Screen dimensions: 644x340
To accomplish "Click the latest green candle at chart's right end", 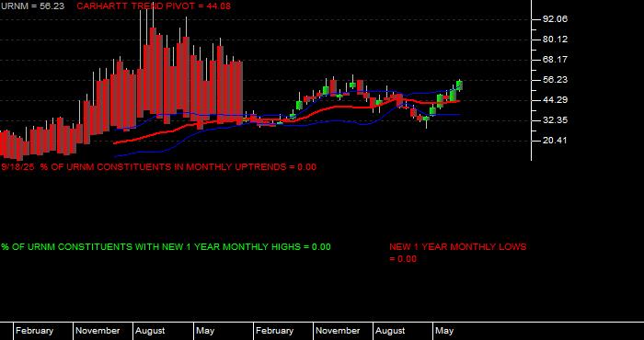I will click(459, 85).
